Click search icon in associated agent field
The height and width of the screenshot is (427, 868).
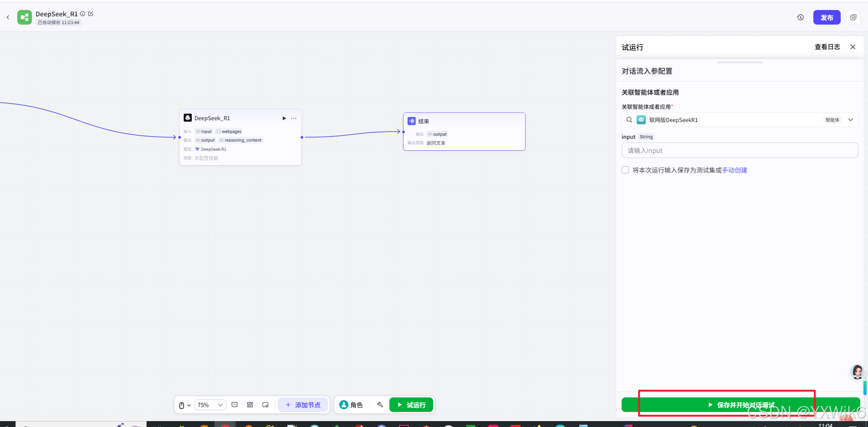(x=629, y=120)
